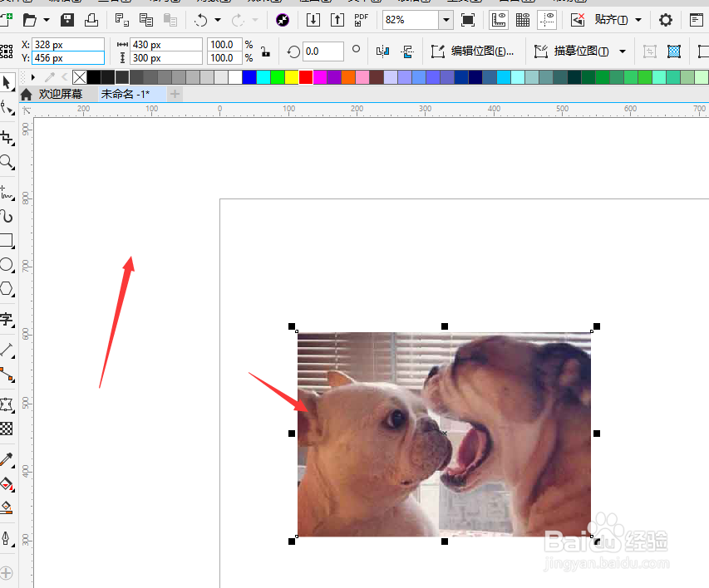This screenshot has height=588, width=709.
Task: Export with the up-arrow icon
Action: 337,20
